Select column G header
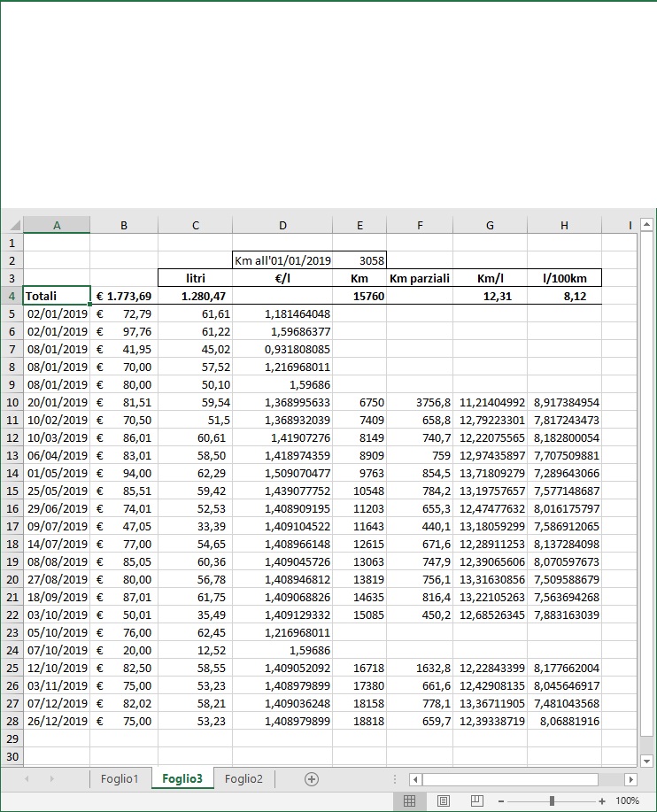 point(490,225)
